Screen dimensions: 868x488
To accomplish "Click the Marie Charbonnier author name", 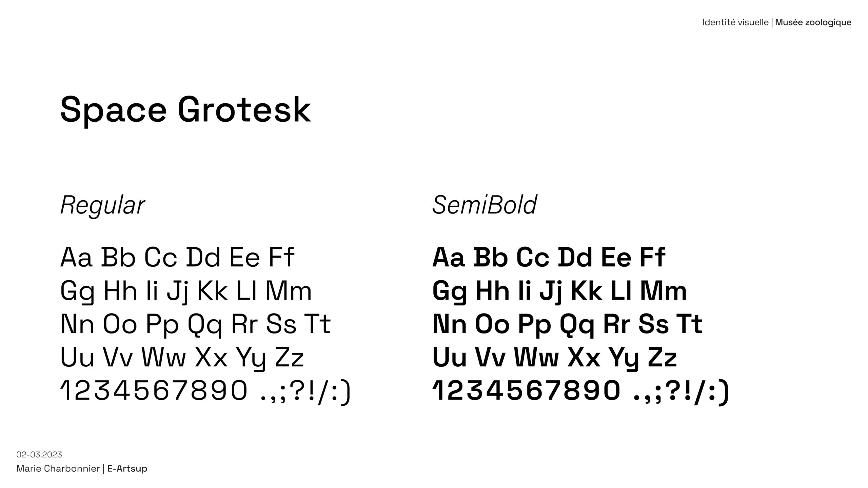I will (58, 469).
